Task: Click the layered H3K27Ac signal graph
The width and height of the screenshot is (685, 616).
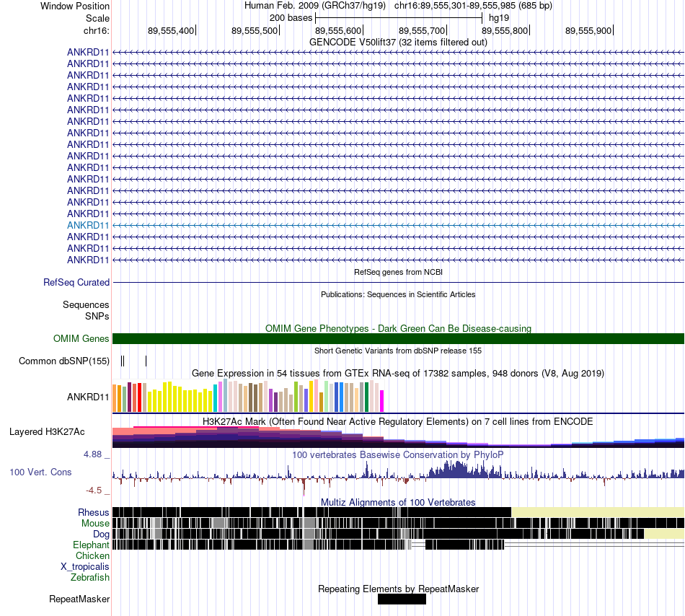Action: tap(398, 437)
